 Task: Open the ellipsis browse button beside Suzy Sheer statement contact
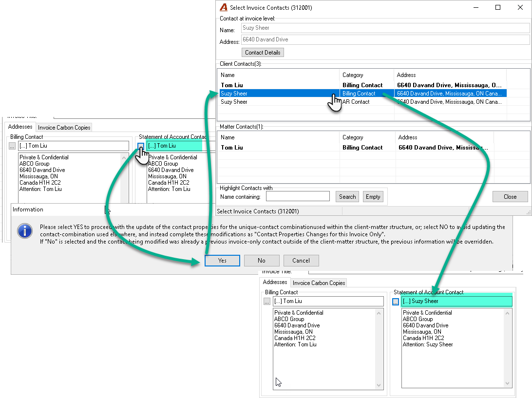(x=395, y=302)
